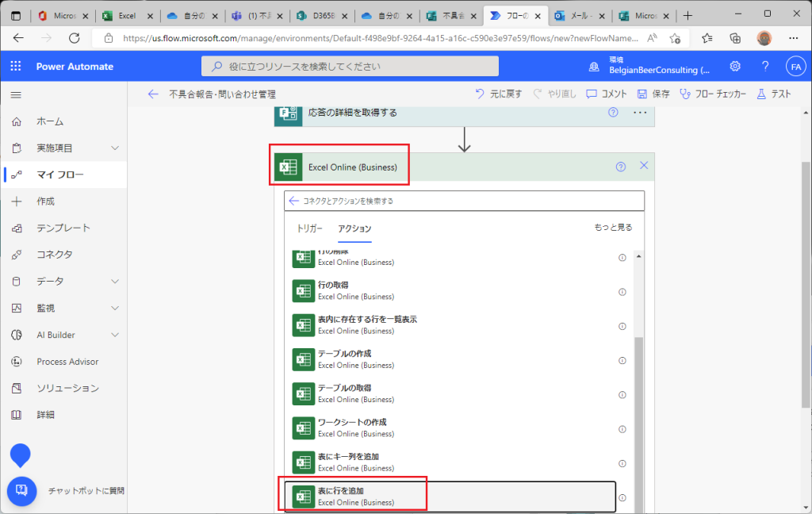Switch to the トリガー tab

click(x=309, y=228)
